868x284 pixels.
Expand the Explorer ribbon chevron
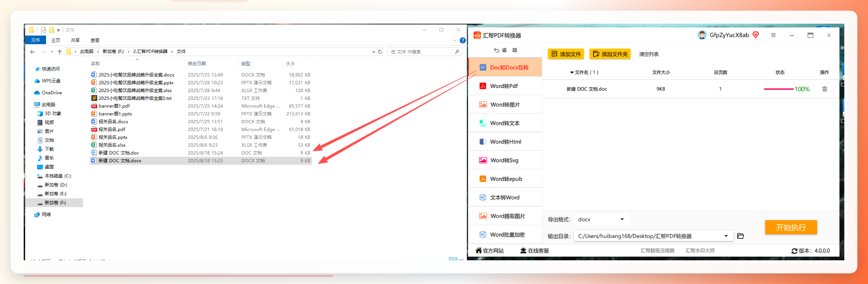click(455, 41)
